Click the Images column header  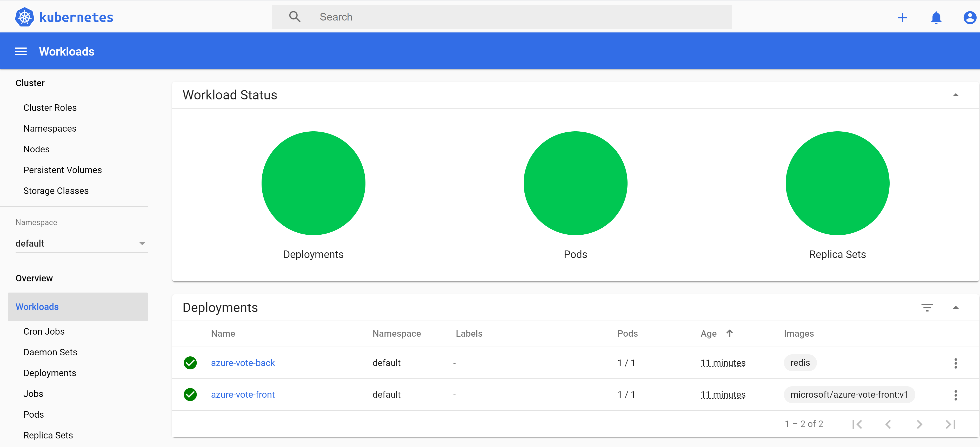[x=798, y=333]
